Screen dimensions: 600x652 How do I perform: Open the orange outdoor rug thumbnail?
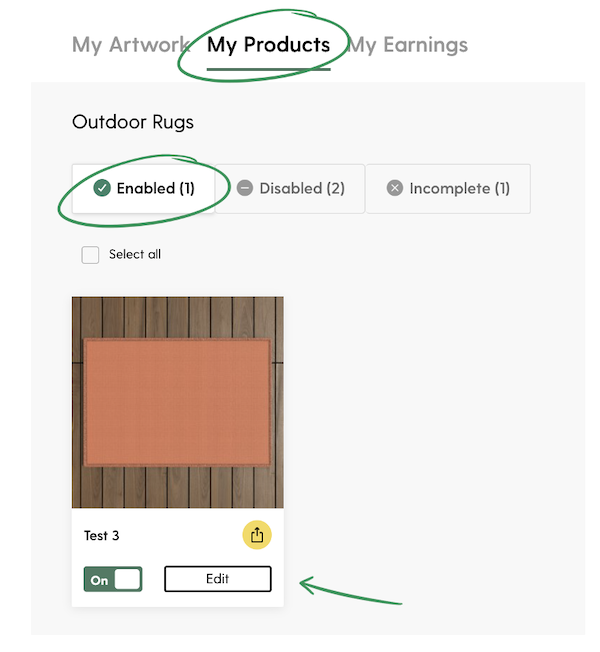click(x=178, y=402)
